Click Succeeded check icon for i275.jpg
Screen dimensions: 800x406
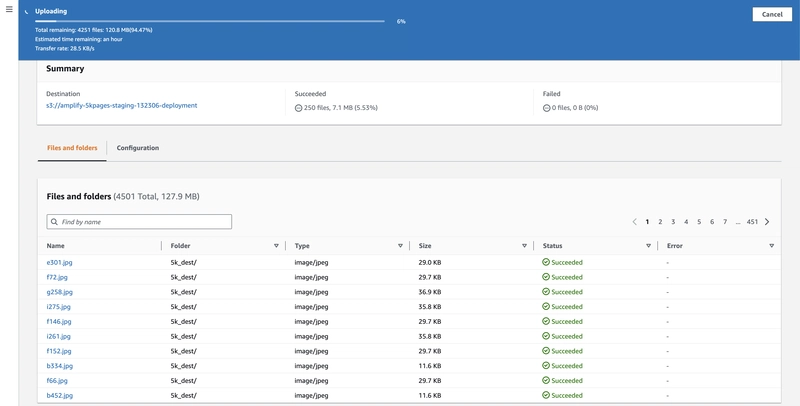coord(546,307)
